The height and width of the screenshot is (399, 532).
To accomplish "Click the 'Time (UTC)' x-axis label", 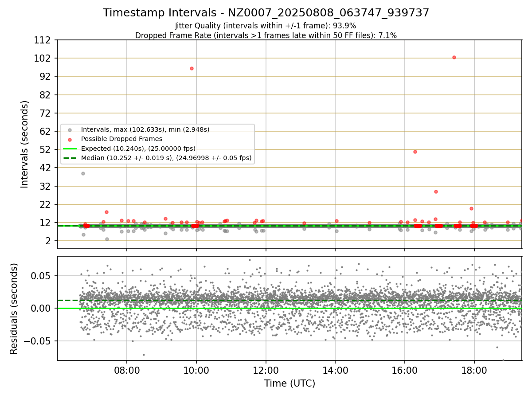I will click(289, 383).
